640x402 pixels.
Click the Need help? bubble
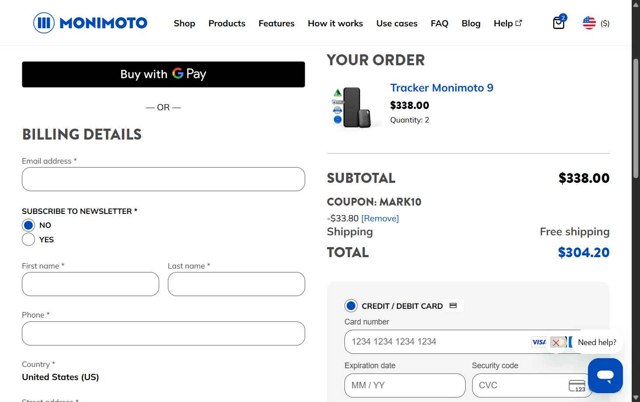pos(596,342)
